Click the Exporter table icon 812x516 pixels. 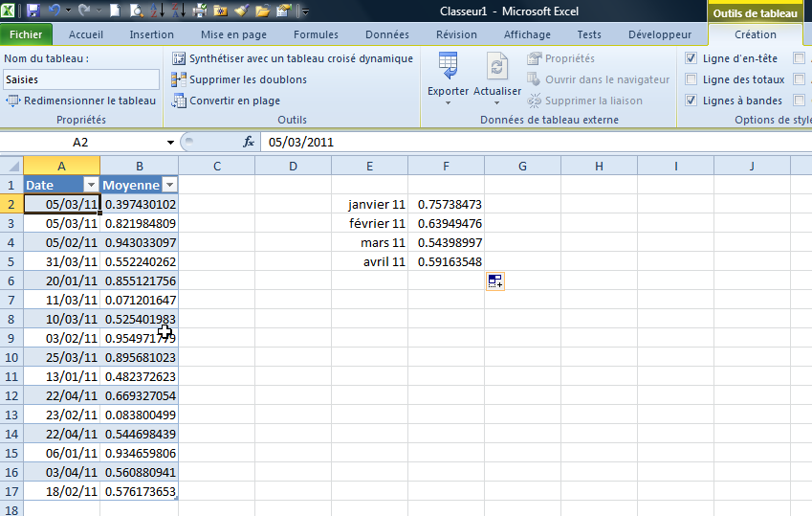tap(448, 66)
